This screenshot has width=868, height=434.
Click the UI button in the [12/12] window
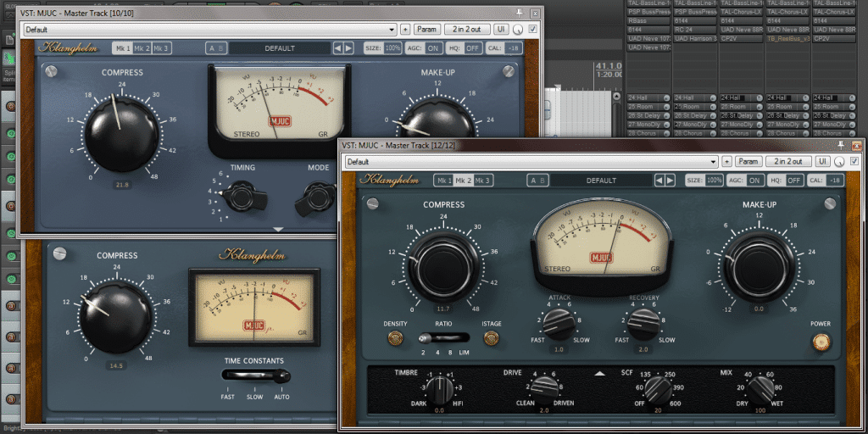(x=822, y=162)
